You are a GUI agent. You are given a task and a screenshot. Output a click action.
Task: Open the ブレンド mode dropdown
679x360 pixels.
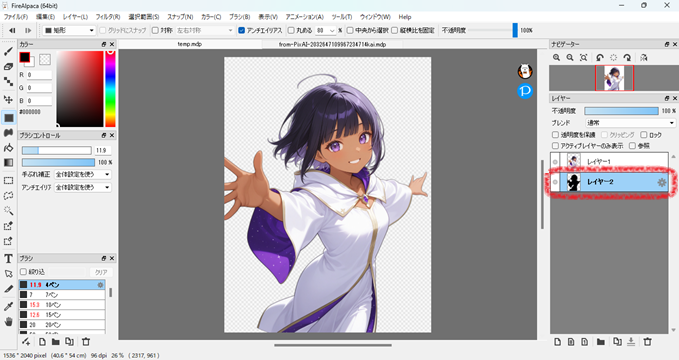(630, 123)
